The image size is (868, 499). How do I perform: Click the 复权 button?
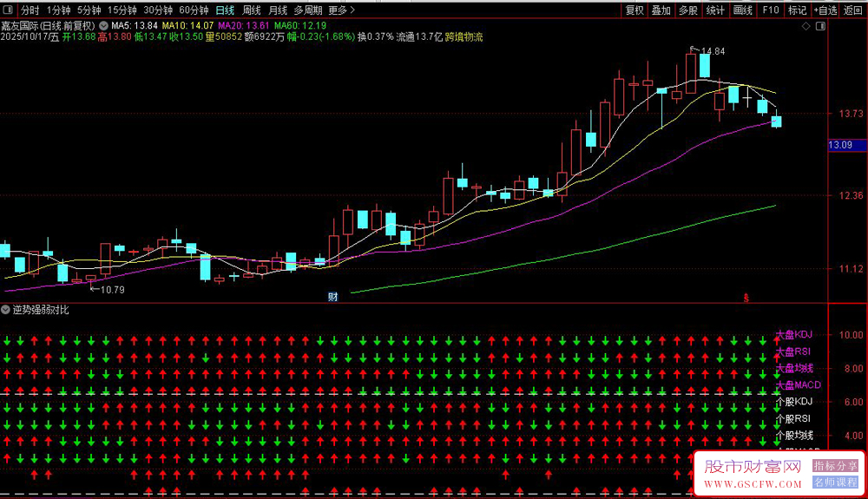(x=635, y=10)
